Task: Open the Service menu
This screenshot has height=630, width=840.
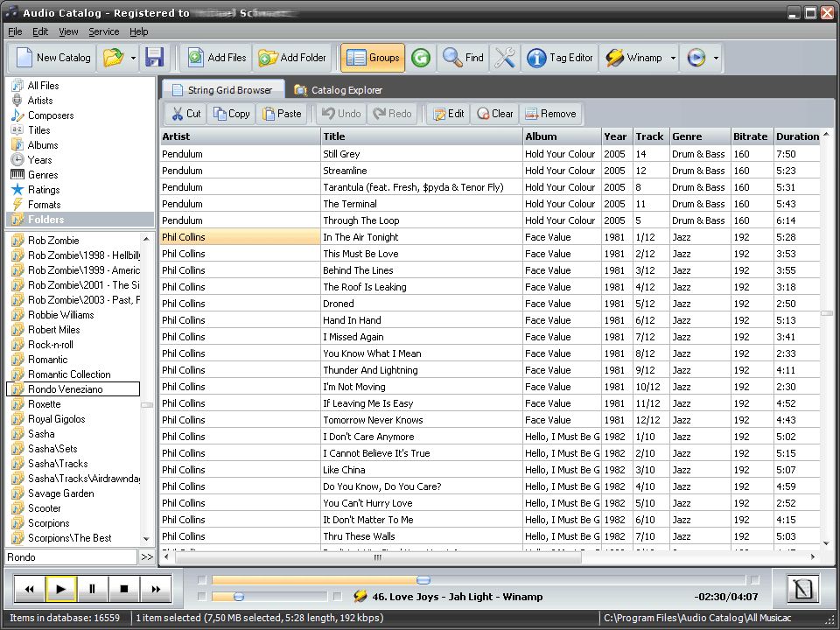Action: pos(103,31)
